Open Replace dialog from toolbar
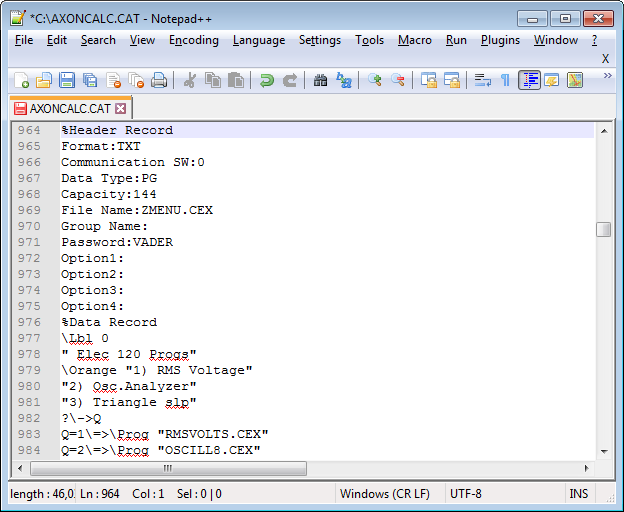This screenshot has height=512, width=624. [x=343, y=80]
